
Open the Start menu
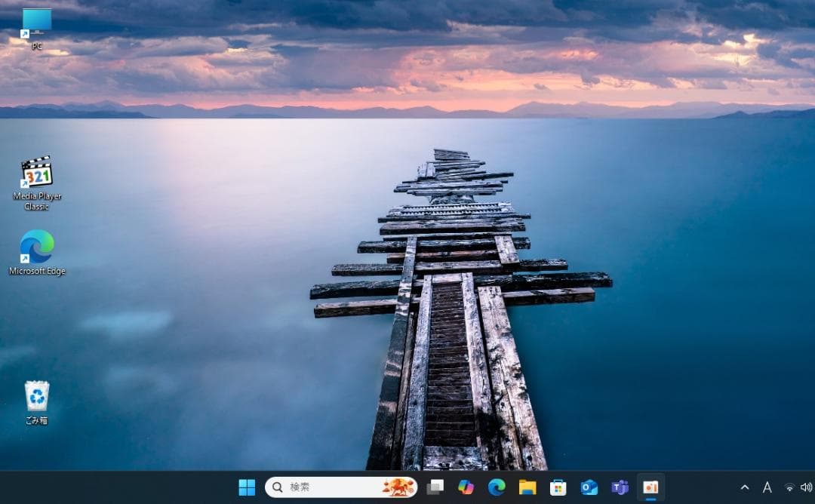[248, 488]
